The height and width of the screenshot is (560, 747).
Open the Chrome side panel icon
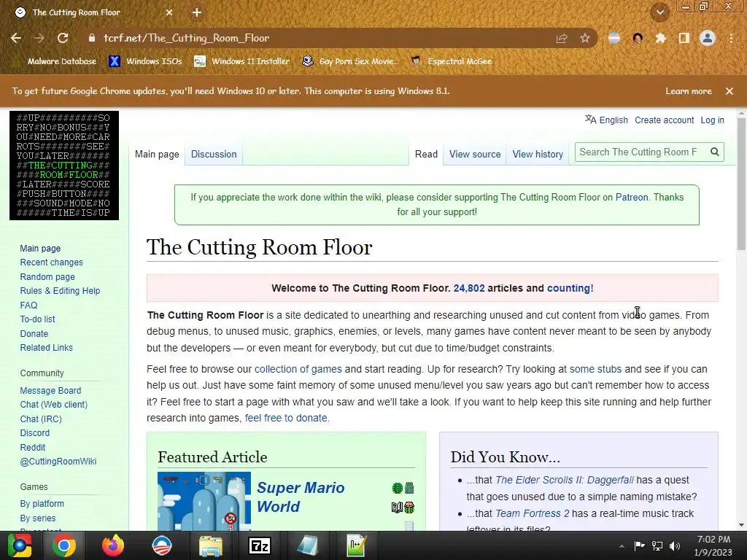point(684,38)
